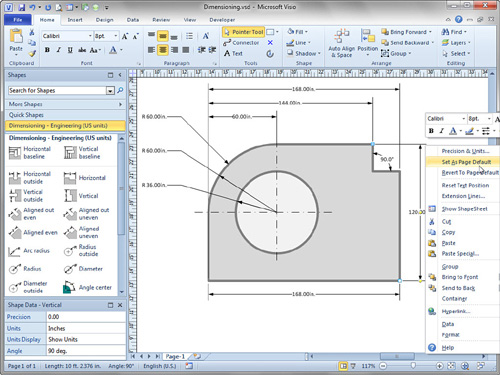500x375 pixels.
Task: Click the Cut scissors icon in ribbon
Action: (32, 32)
